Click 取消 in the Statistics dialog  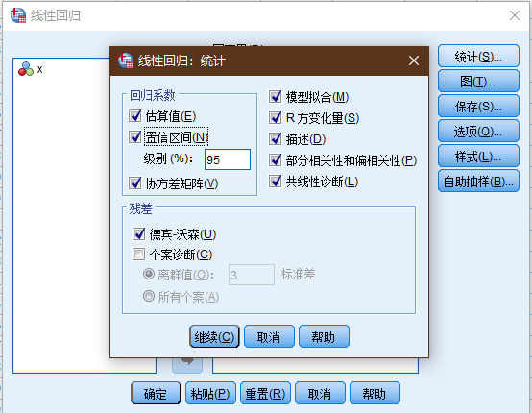[269, 336]
